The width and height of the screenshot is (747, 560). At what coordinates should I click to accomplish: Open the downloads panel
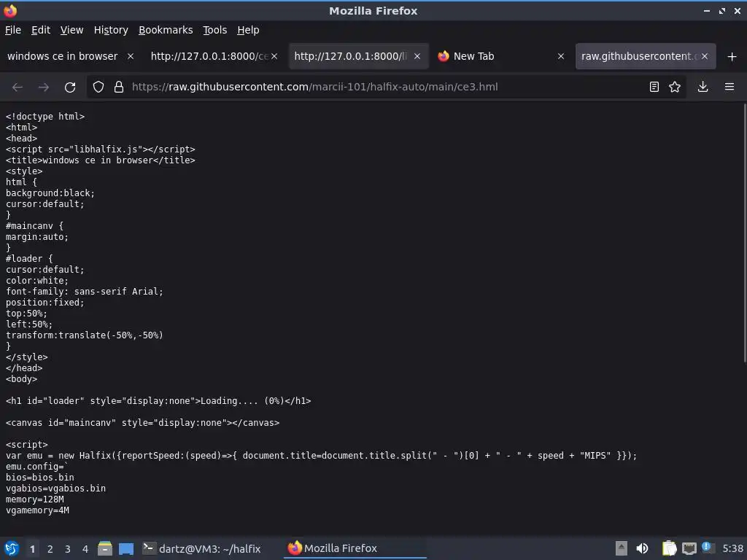pos(703,87)
